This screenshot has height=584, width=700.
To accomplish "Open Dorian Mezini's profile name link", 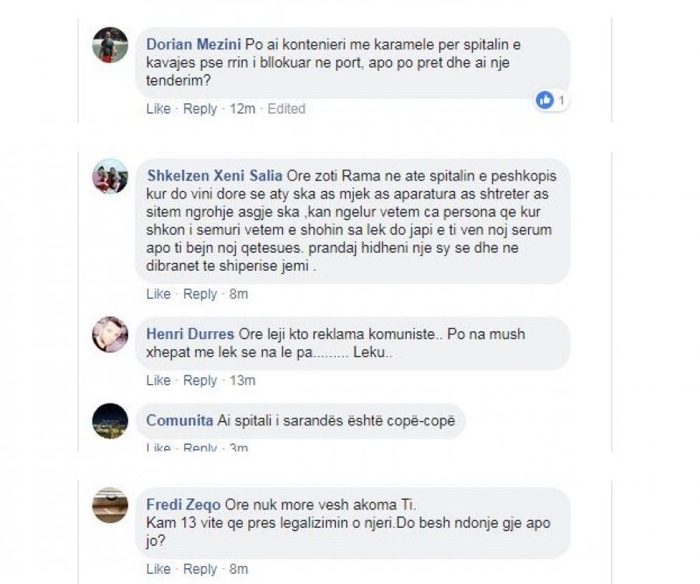I will [193, 44].
